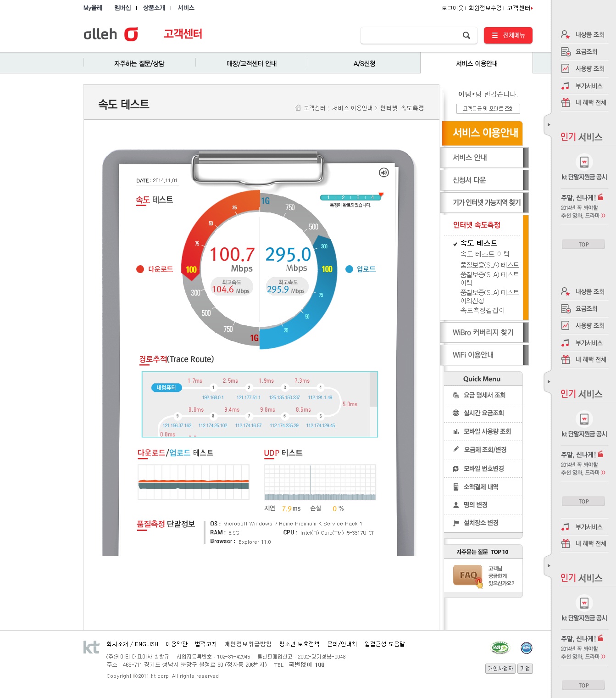Click the calculator icon beside 소액결제 내역
Screen dimensions: 616x698
(x=456, y=487)
